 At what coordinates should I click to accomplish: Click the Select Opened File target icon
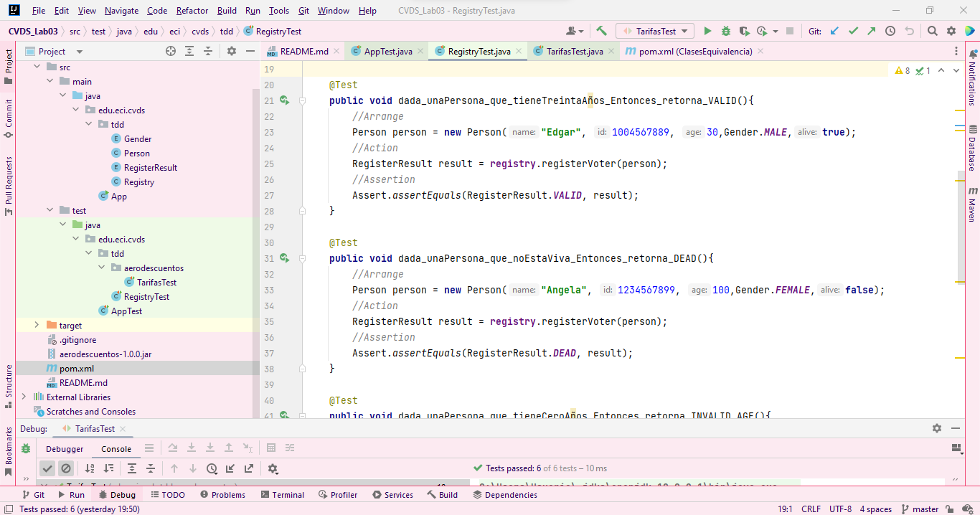pyautogui.click(x=171, y=51)
